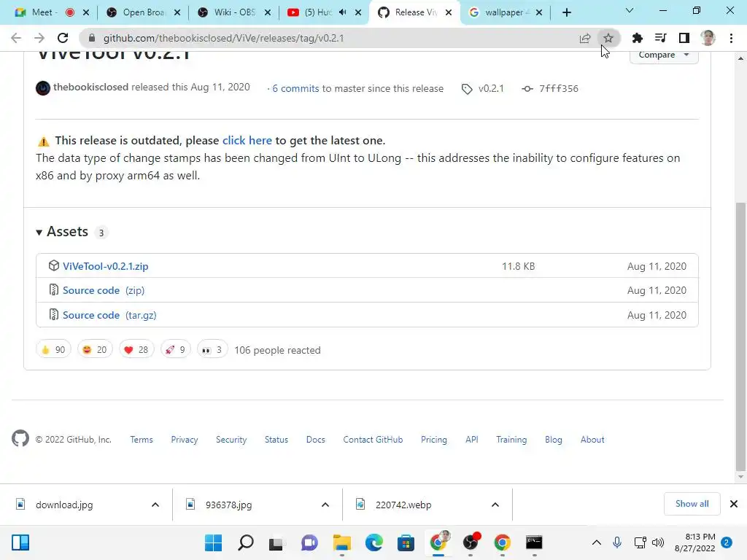
Task: Toggle eyes reaction with 3
Action: coord(212,349)
